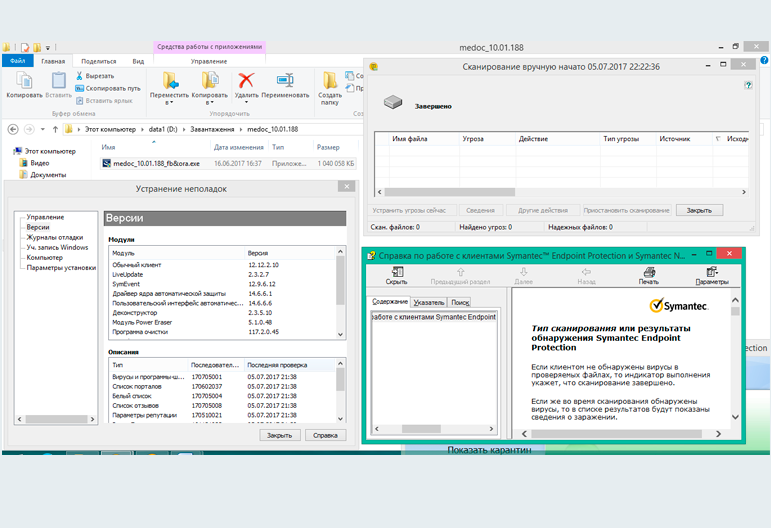Click the Копировать icon in Explorer ribbon

point(24,80)
